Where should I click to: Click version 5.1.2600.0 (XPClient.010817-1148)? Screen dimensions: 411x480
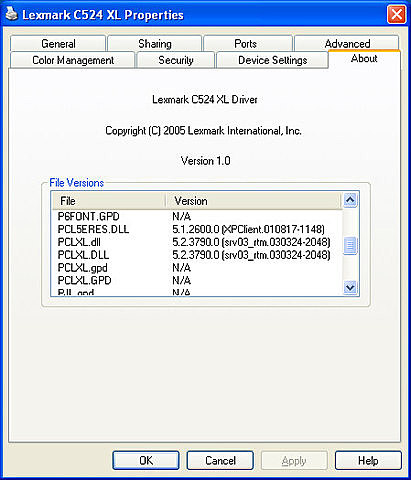click(x=249, y=229)
